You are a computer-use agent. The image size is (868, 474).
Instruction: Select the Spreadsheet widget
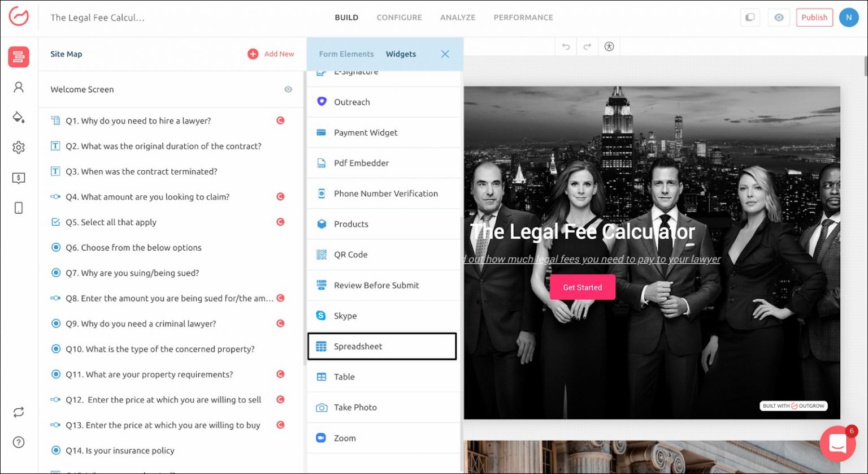click(x=382, y=346)
